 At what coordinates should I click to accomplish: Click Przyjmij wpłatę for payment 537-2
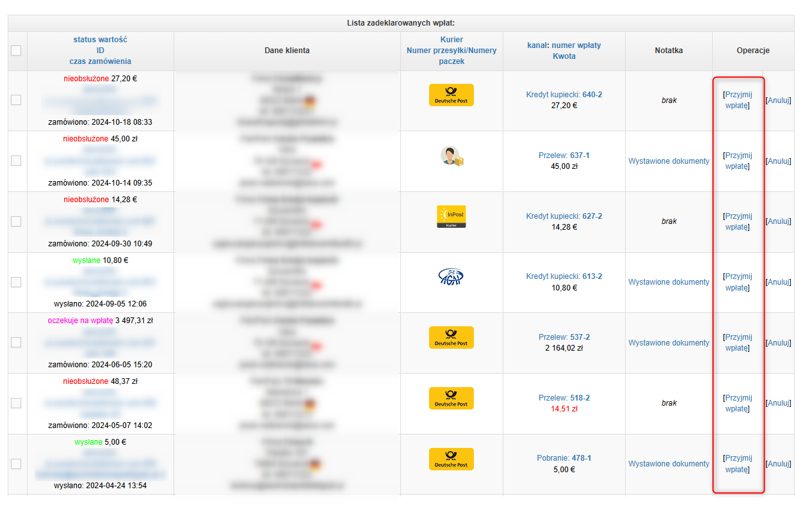(738, 342)
